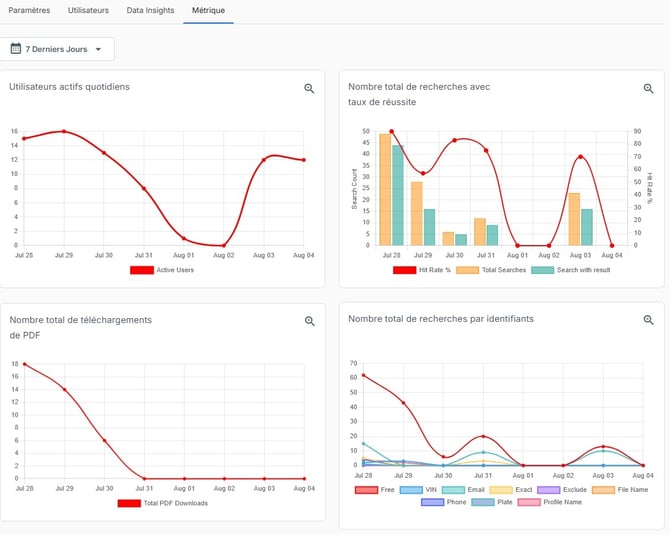Click the Jul 29 data point on active users line

click(64, 131)
